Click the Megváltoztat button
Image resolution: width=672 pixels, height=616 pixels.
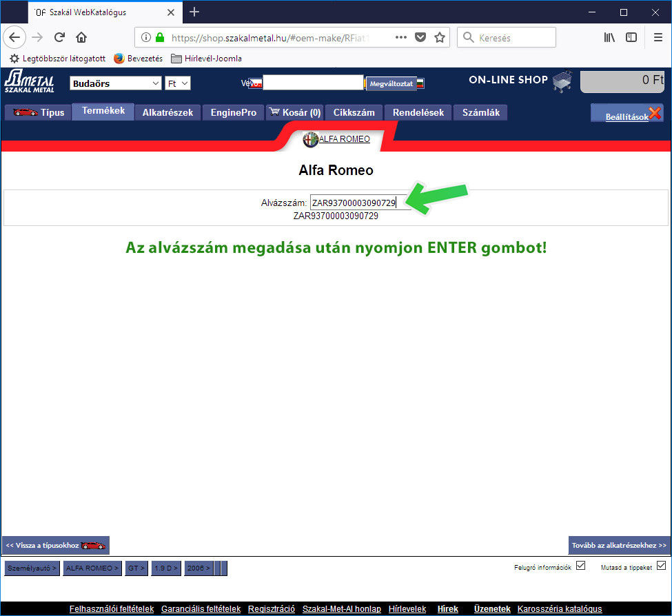[391, 83]
